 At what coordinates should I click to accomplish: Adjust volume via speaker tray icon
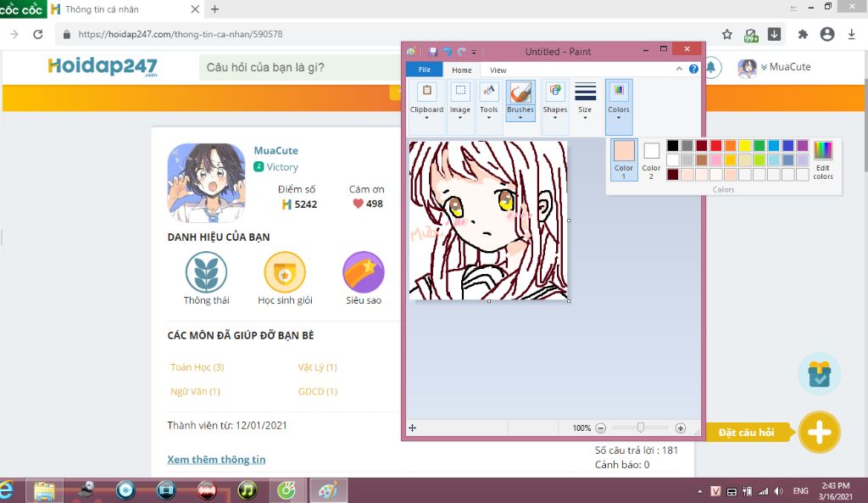pos(779,491)
